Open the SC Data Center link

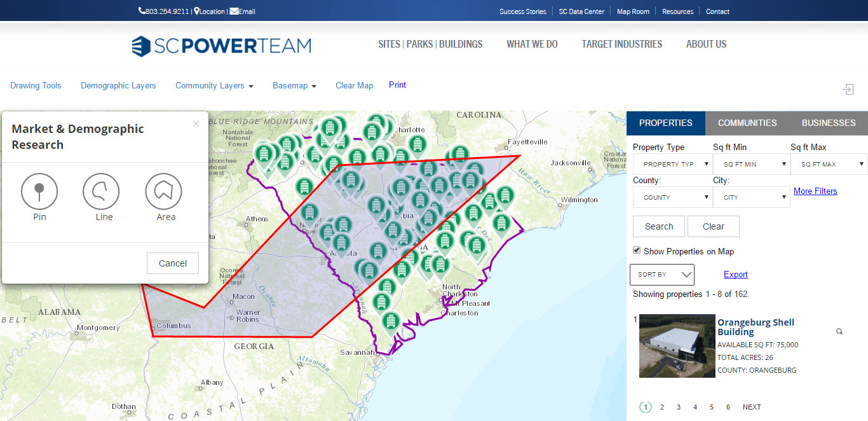point(581,11)
